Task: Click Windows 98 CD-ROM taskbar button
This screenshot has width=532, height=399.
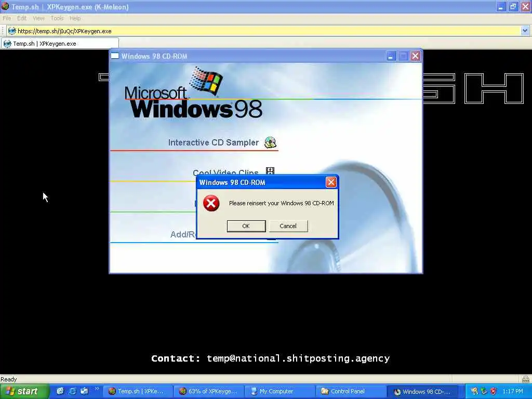Action: point(422,392)
